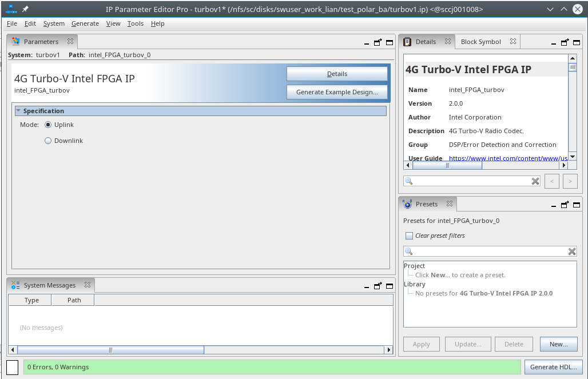
Task: Close the Details tab
Action: click(x=448, y=41)
